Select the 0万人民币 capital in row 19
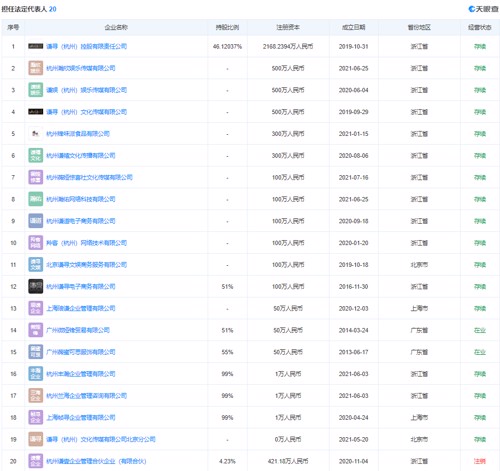Viewport: 500px width, 471px height. pyautogui.click(x=288, y=439)
